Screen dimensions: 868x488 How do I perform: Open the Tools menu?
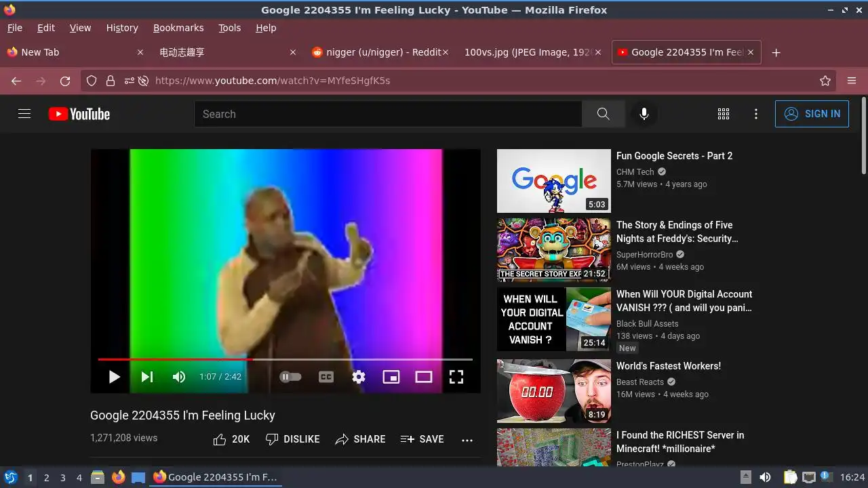pos(229,28)
